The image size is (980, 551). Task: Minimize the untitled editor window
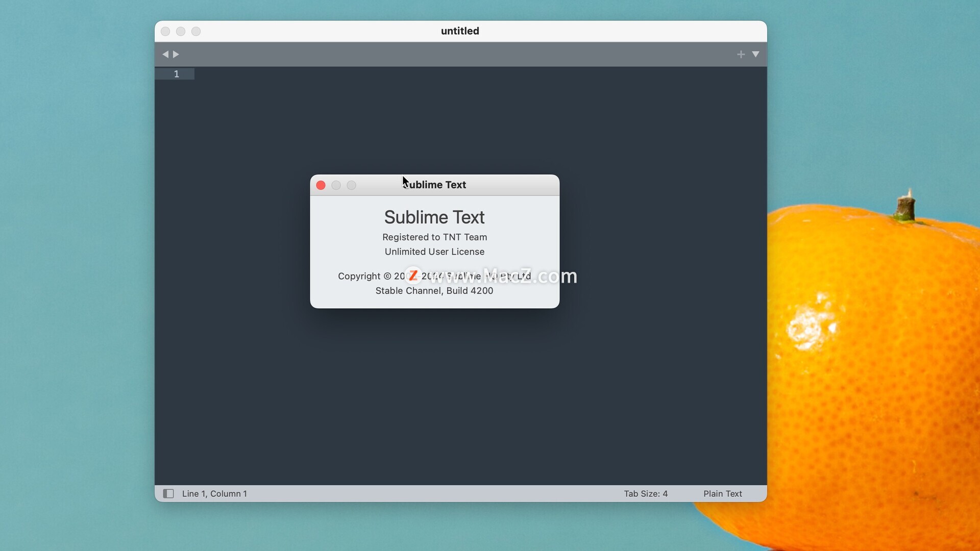click(x=181, y=31)
